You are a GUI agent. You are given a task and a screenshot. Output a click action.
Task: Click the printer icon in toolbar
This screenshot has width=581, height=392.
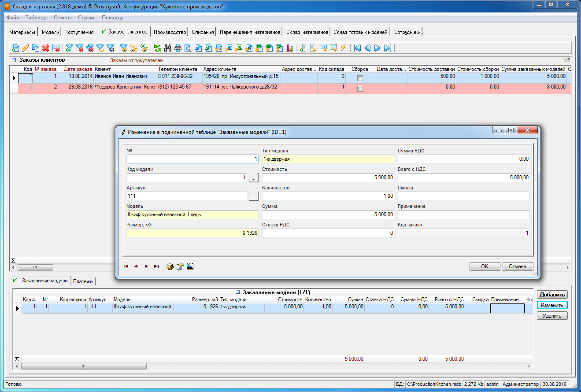click(178, 48)
